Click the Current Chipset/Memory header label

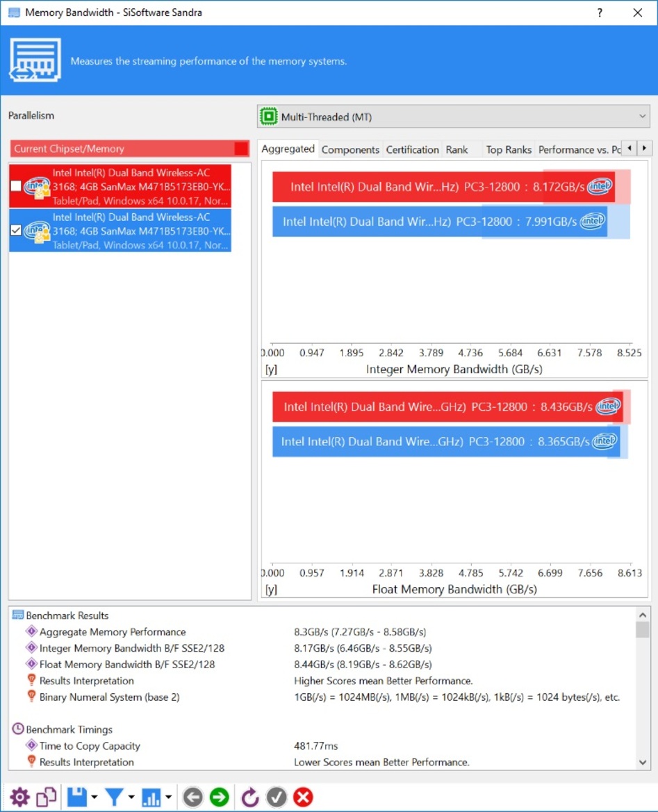[69, 149]
